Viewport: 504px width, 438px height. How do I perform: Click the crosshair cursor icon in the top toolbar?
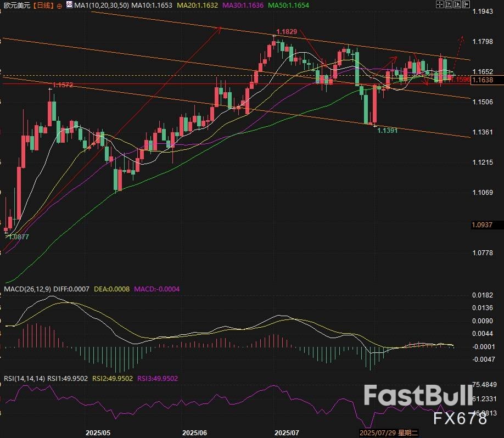click(440, 4)
